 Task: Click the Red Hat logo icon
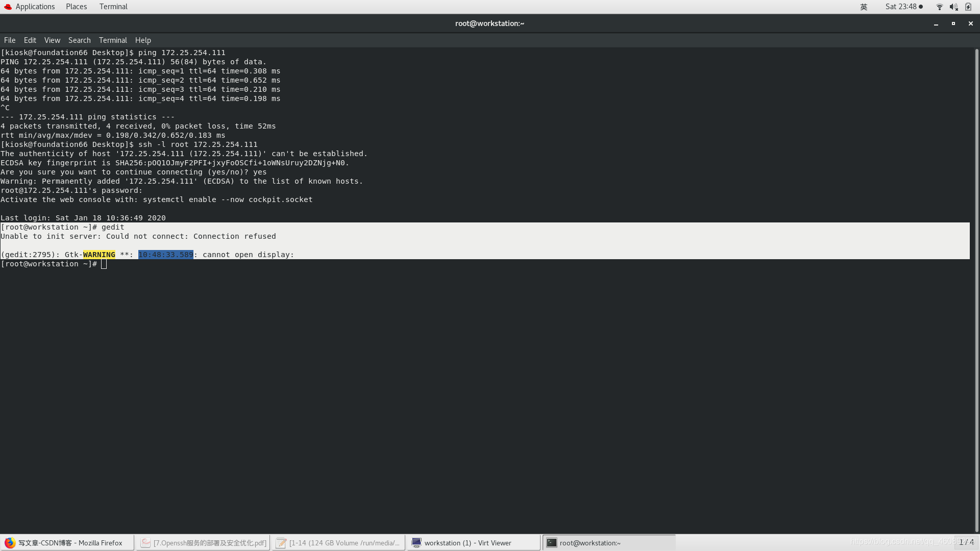tap(8, 7)
